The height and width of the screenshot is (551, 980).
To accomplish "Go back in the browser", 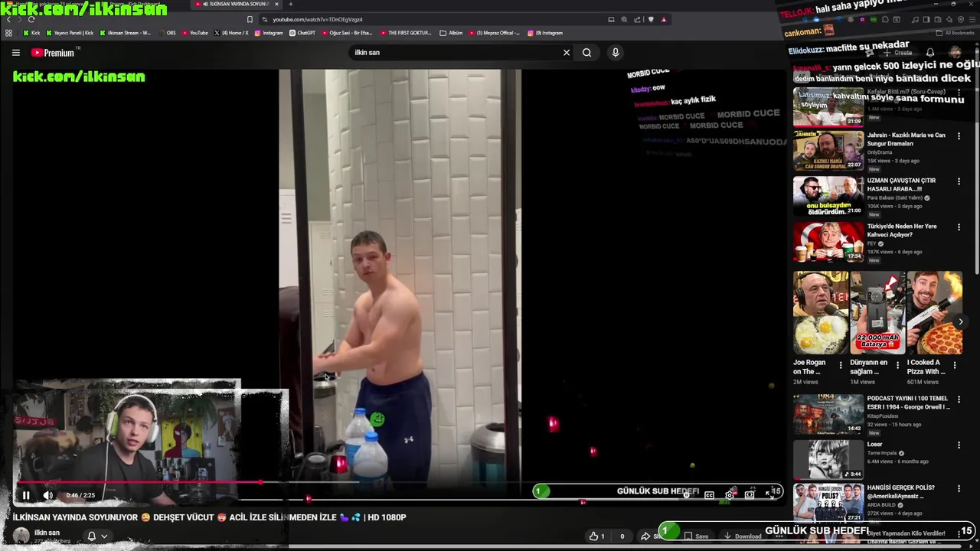I will point(8,19).
